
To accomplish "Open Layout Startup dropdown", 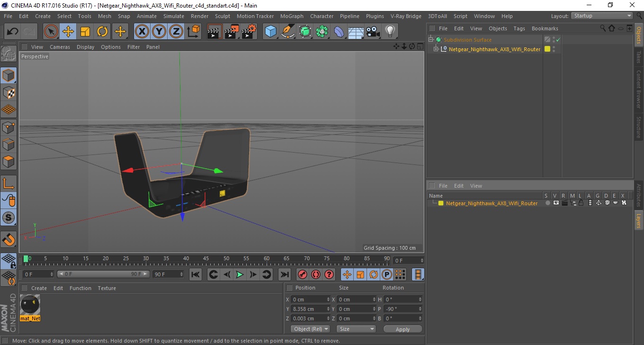I will click(x=602, y=16).
